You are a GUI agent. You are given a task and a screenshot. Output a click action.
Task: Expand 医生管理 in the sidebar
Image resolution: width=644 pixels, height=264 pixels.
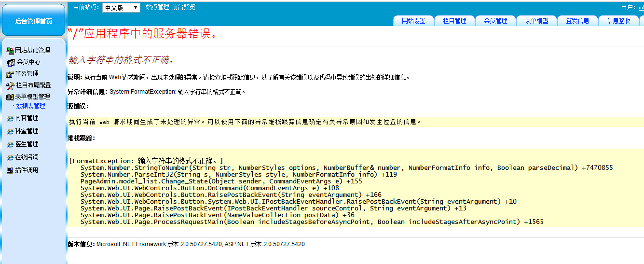point(27,144)
